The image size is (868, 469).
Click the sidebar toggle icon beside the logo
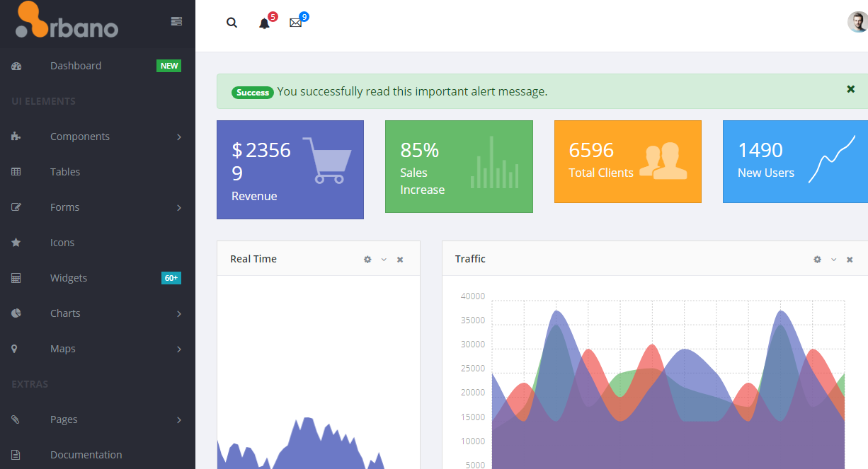point(176,21)
